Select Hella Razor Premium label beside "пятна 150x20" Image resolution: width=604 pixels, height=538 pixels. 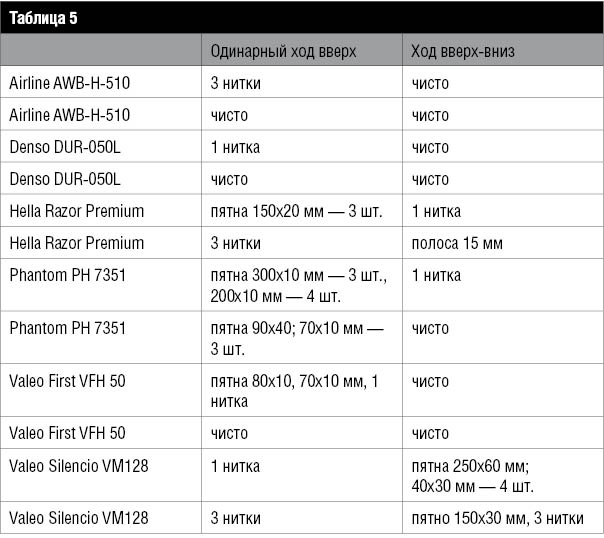[x=76, y=211]
